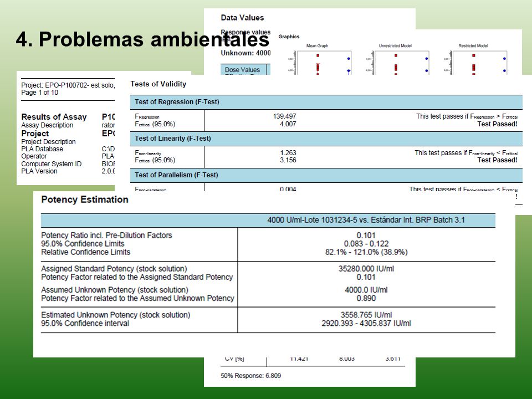
Task: Select 'Test Passed!' under Test of Linearity
Action: click(x=498, y=160)
